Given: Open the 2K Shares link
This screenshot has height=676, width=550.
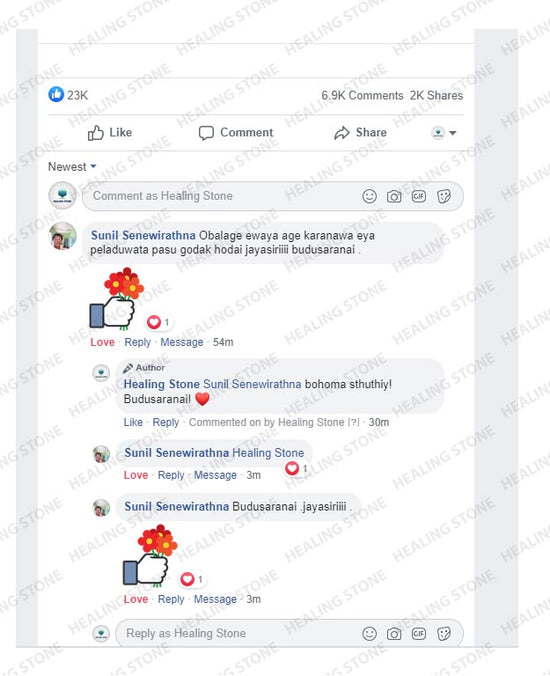Looking at the screenshot, I should [436, 95].
